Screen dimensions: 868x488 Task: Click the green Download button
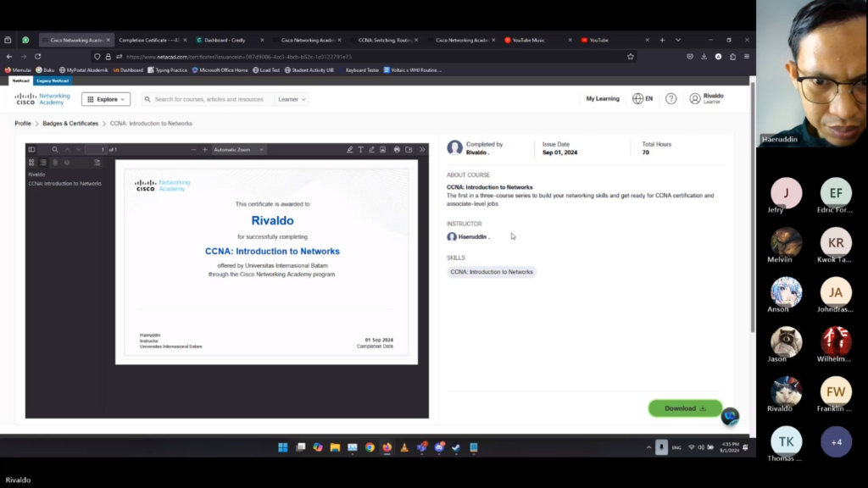click(685, 408)
